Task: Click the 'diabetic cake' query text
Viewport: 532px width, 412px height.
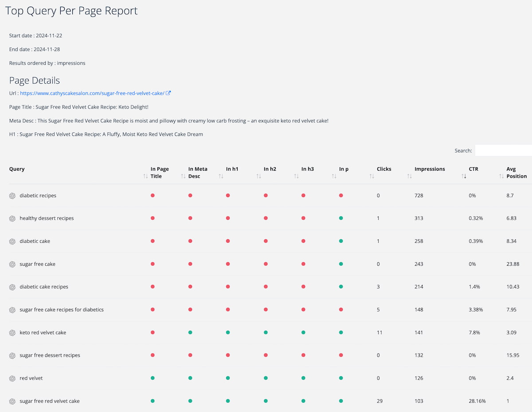Action: pyautogui.click(x=35, y=241)
